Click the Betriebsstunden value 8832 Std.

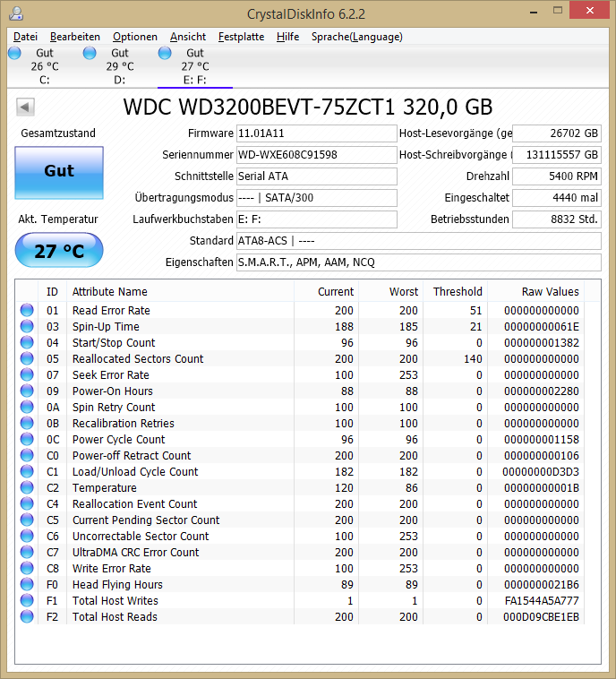pos(557,219)
